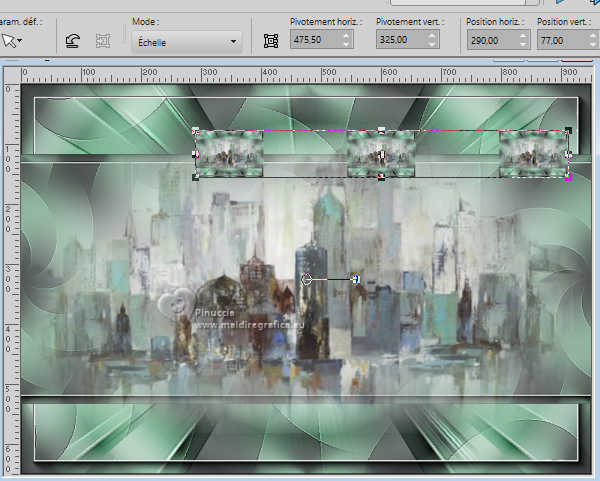Image resolution: width=600 pixels, height=481 pixels.
Task: Decrease the Position horiz. value with down arrow
Action: (x=524, y=45)
